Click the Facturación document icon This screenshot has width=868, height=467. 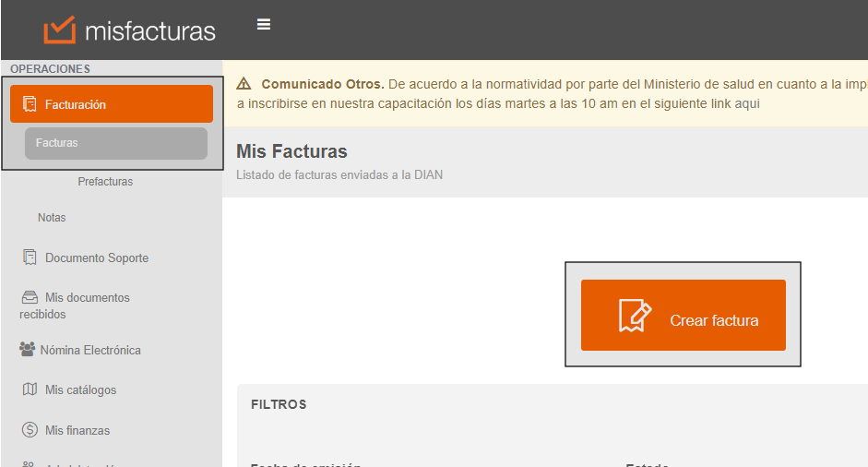[30, 104]
